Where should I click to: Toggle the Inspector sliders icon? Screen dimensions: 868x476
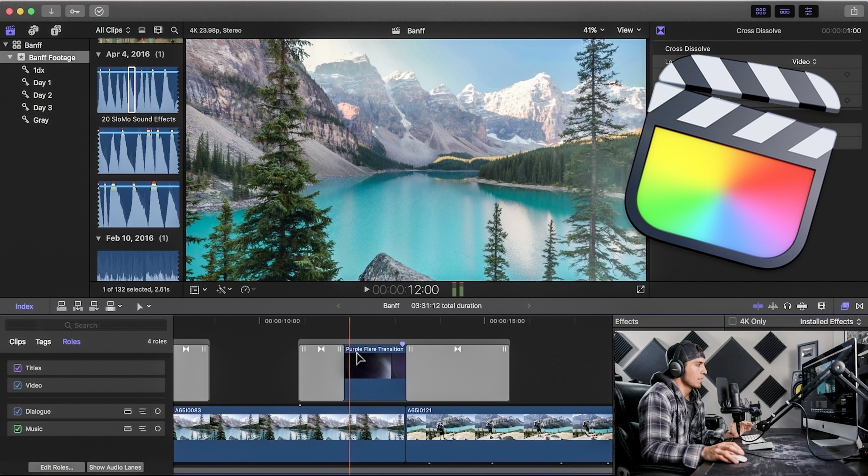click(x=808, y=11)
